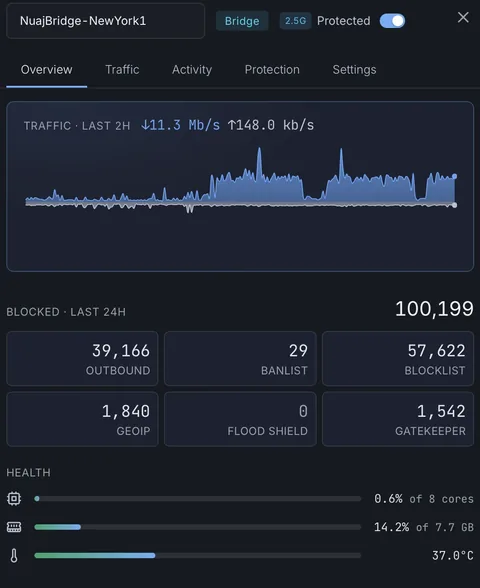
Task: Click the 'BLOCKED · LAST 24H' heading
Action: 66,312
